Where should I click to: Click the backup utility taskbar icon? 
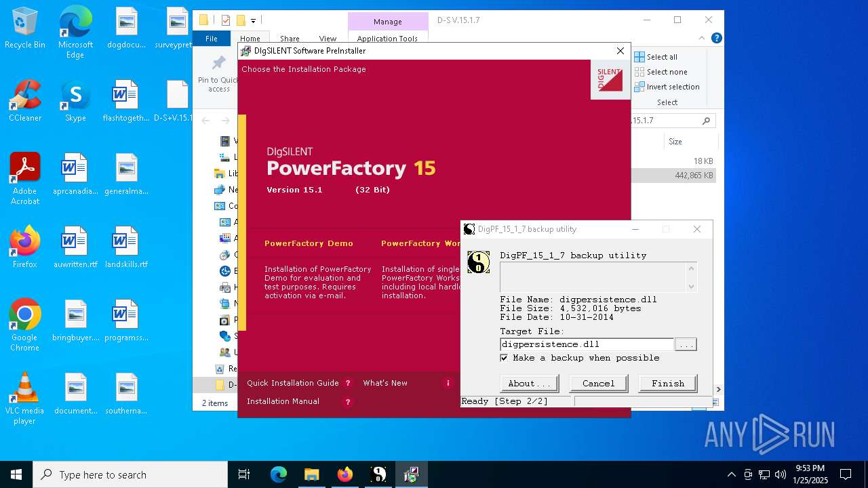378,474
